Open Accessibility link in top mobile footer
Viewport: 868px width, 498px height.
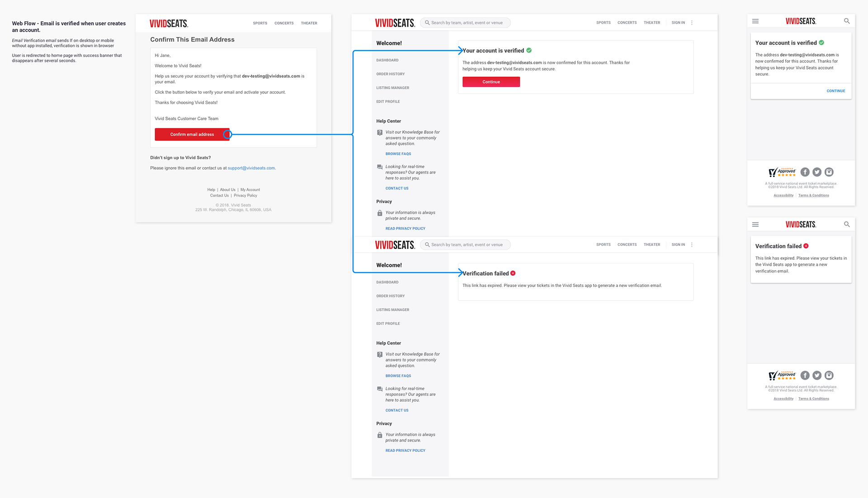tap(783, 196)
